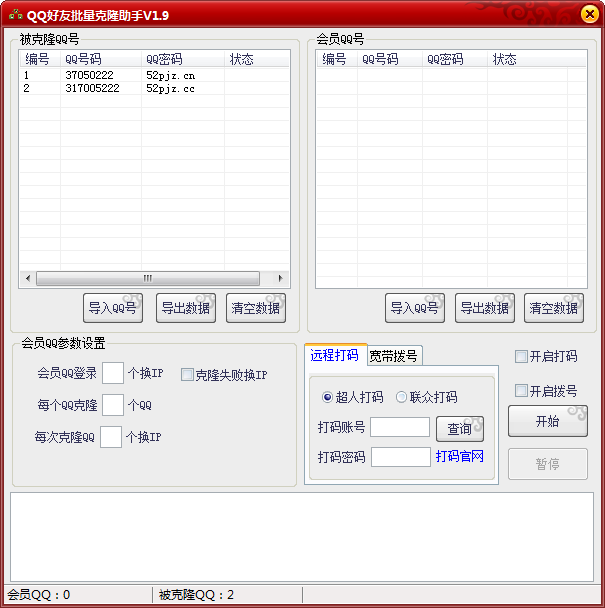Click the 打码账号 input field

point(399,428)
